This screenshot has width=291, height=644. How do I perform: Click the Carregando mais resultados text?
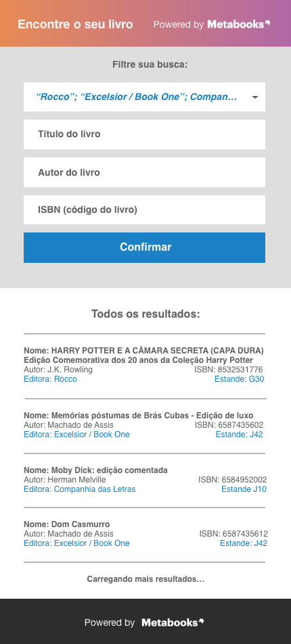point(145,579)
